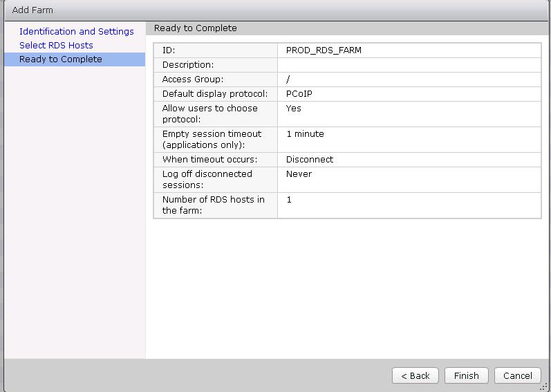Click the resize grip in dialog corner
Image resolution: width=551 pixels, height=392 pixels.
(543, 386)
